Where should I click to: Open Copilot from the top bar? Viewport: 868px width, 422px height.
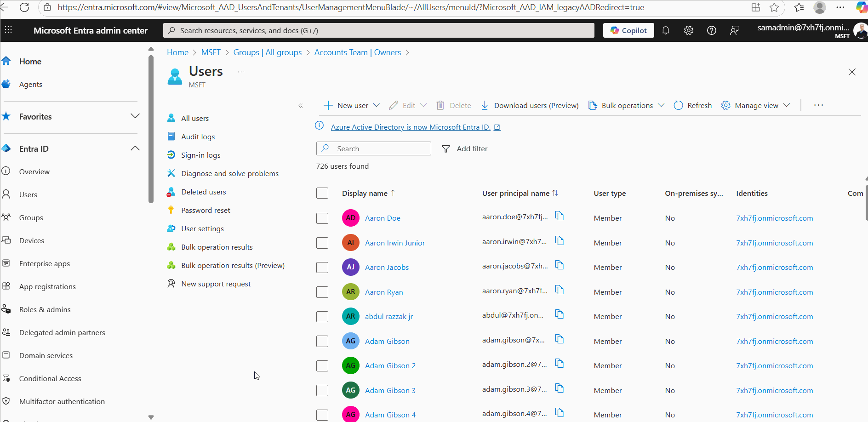[x=628, y=30]
